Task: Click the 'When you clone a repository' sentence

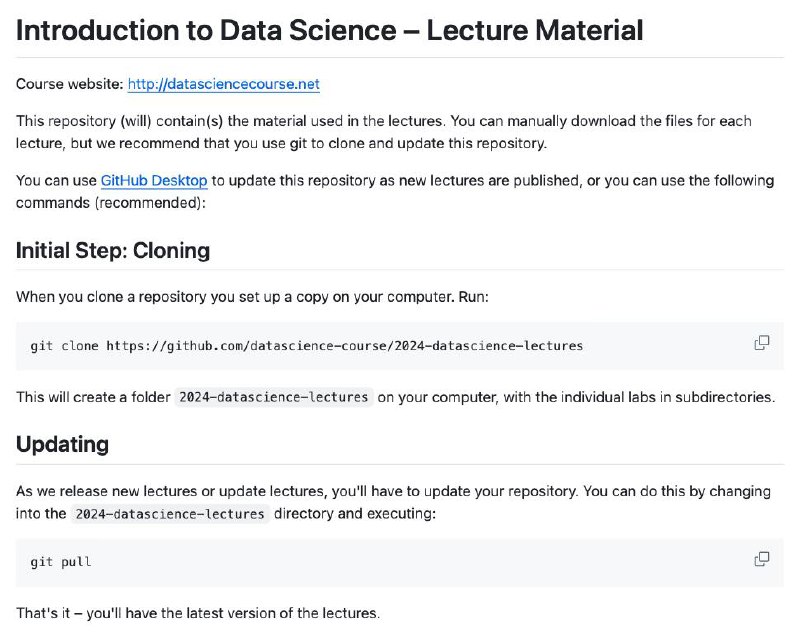Action: (x=252, y=297)
